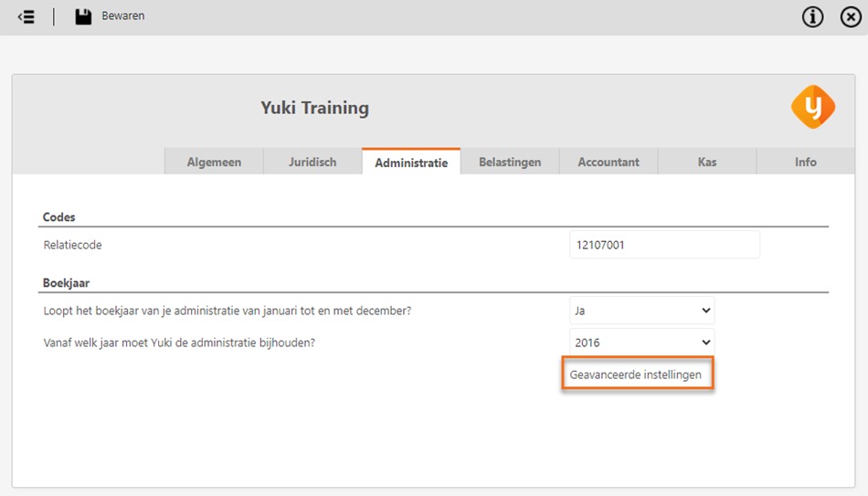Open the 2016 start year dropdown

pos(642,343)
